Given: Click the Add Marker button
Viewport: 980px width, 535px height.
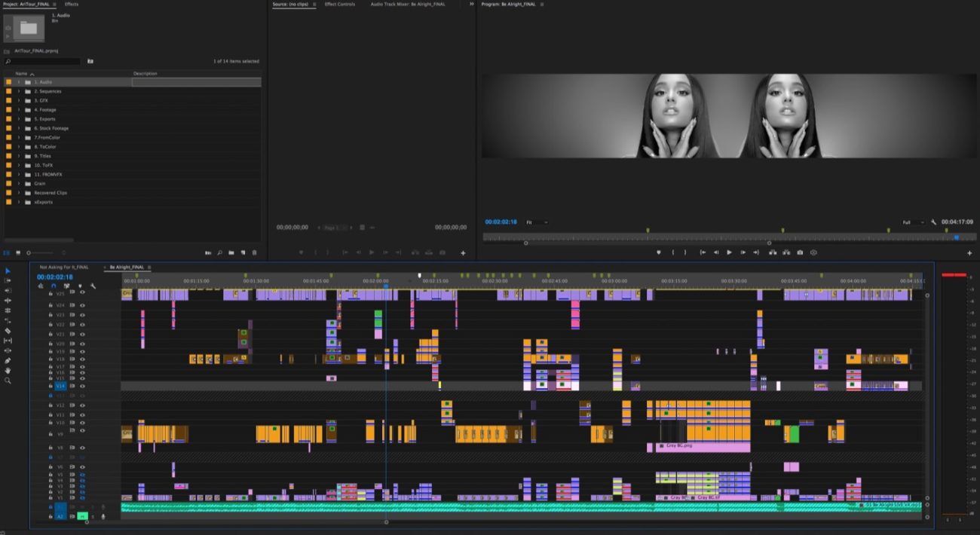Looking at the screenshot, I should coord(80,286).
